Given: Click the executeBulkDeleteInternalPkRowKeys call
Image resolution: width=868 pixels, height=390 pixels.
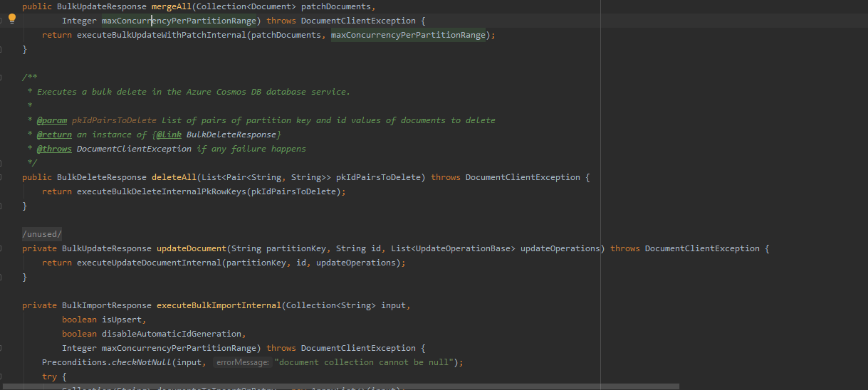Looking at the screenshot, I should pyautogui.click(x=162, y=191).
